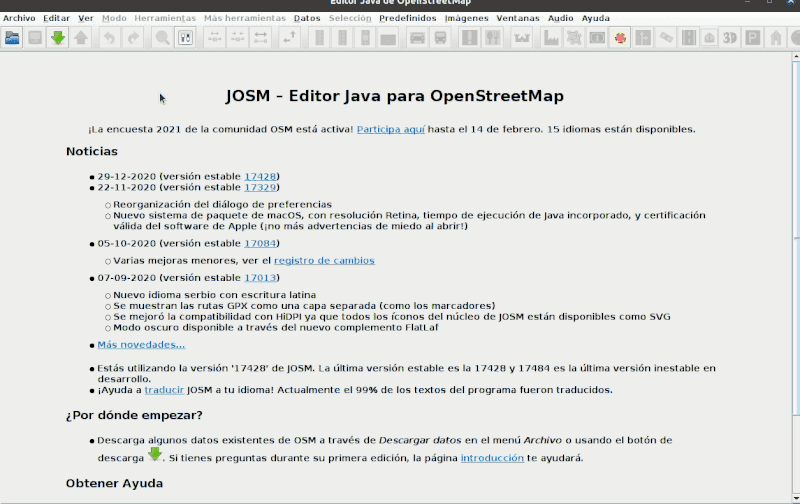The image size is (800, 504).
Task: Open preferences via the sliders toolbar icon
Action: [186, 38]
